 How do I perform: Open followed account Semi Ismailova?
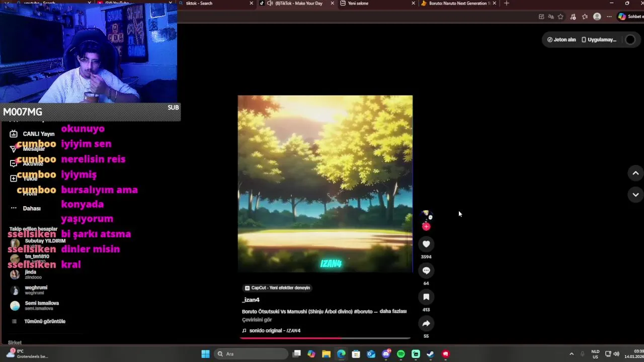pos(35,305)
